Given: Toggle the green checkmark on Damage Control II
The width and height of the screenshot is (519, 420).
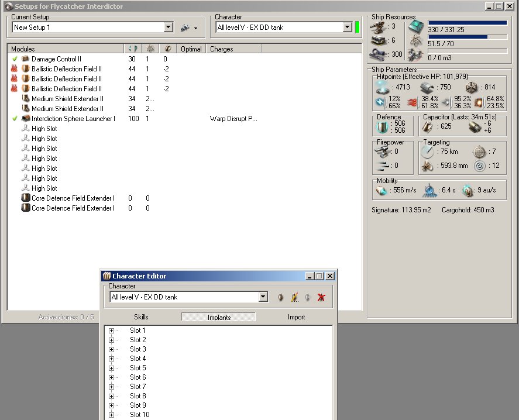Looking at the screenshot, I should pyautogui.click(x=15, y=59).
